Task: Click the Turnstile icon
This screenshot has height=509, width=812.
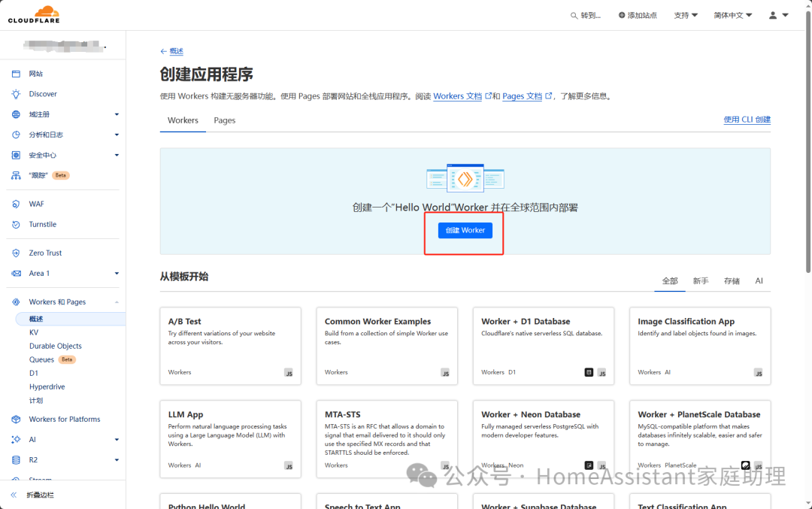Action: point(16,224)
